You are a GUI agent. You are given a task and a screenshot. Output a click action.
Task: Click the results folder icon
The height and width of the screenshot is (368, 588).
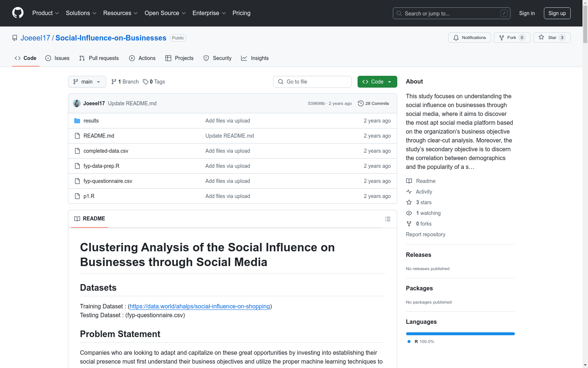(x=77, y=121)
